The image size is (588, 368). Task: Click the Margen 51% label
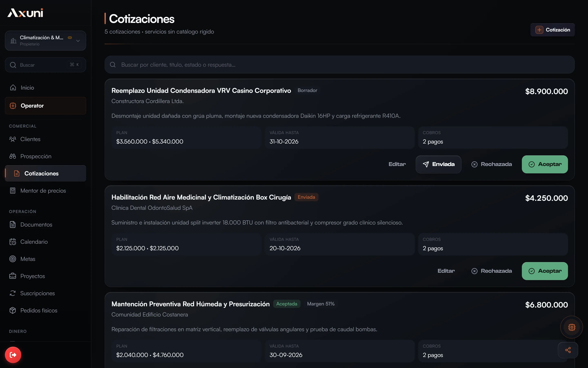(321, 304)
